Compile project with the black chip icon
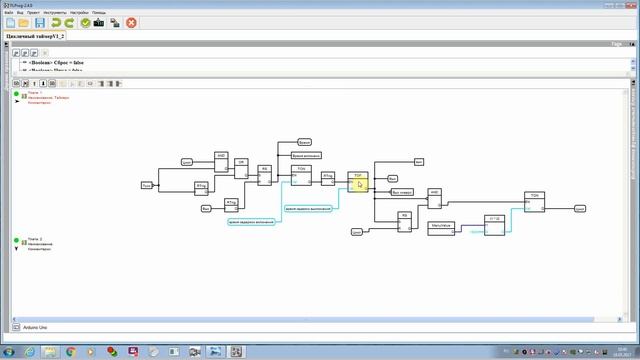Image resolution: width=640 pixels, height=360 pixels. click(99, 23)
